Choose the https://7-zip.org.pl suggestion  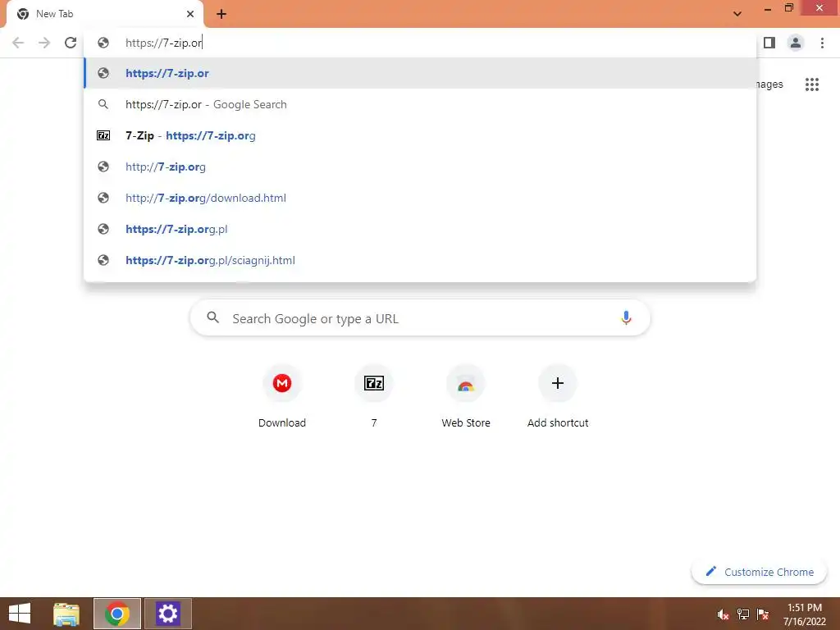click(x=420, y=229)
